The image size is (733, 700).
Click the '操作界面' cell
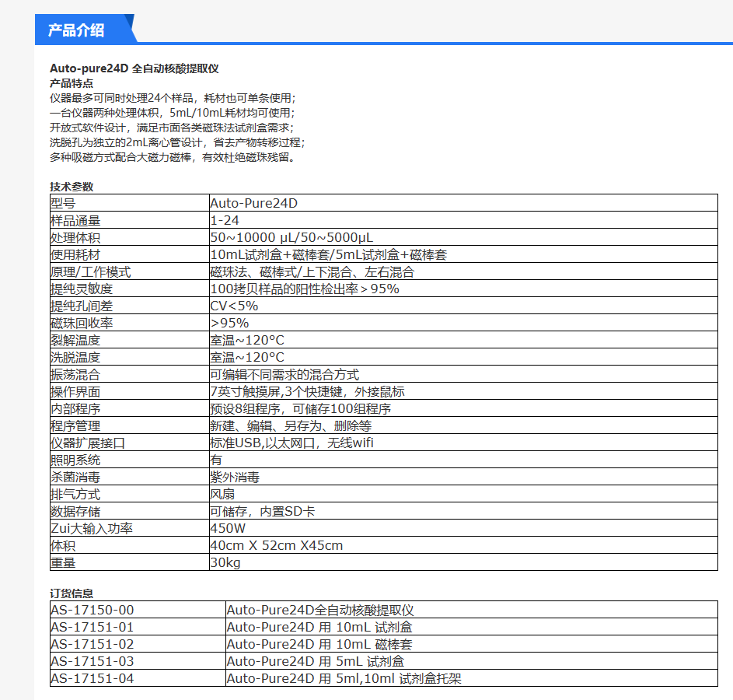130,391
